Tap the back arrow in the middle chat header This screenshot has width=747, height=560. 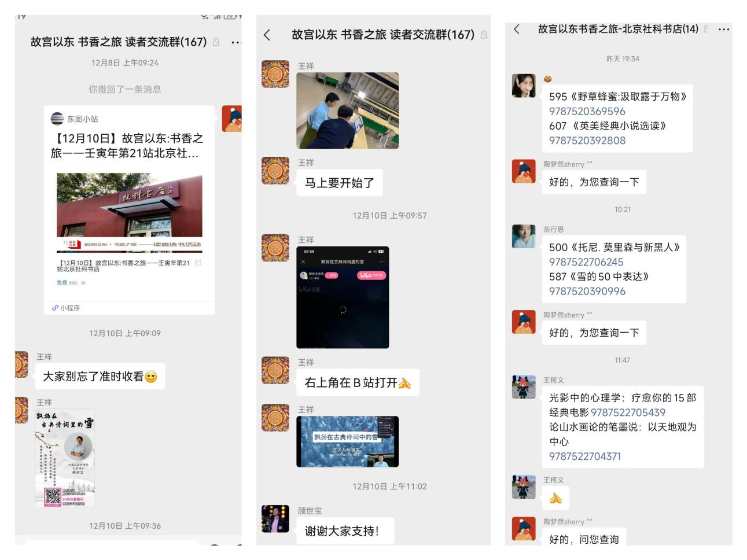pyautogui.click(x=267, y=35)
